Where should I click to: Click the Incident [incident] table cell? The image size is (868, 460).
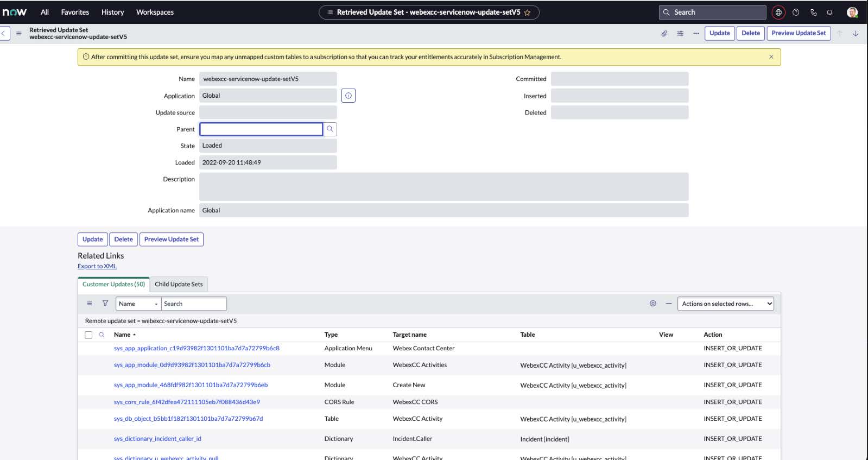544,439
